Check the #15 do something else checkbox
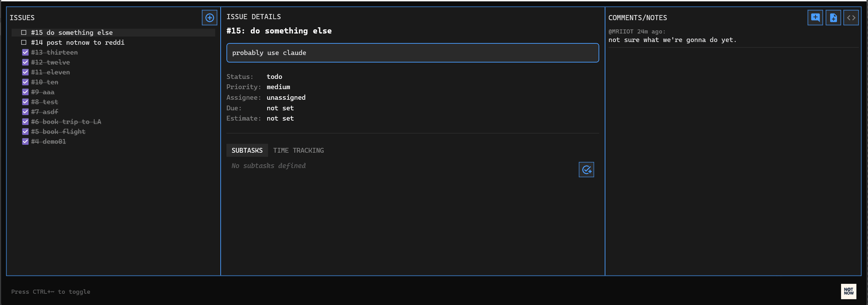Image resolution: width=868 pixels, height=305 pixels. pyautogui.click(x=24, y=32)
